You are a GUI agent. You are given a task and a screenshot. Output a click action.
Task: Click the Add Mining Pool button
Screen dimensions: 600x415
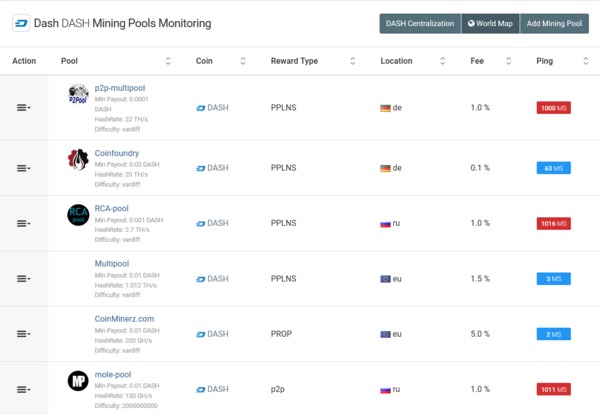point(554,24)
